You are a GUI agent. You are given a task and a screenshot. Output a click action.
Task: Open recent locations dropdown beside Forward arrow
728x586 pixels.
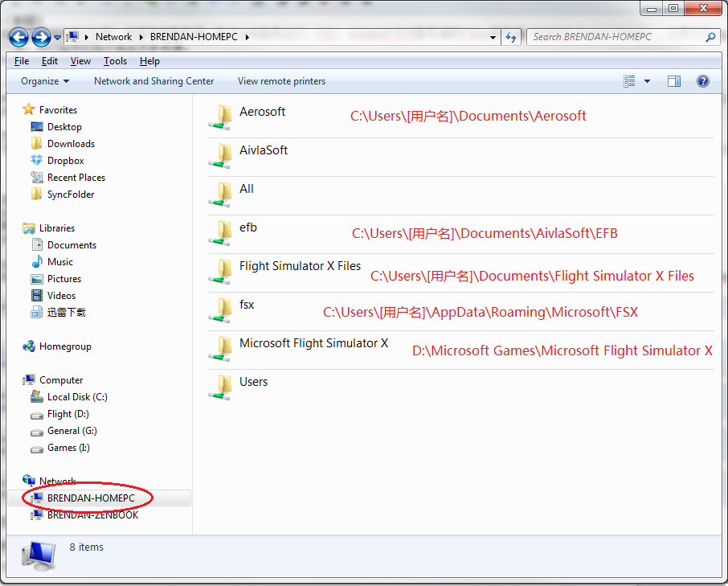[57, 37]
